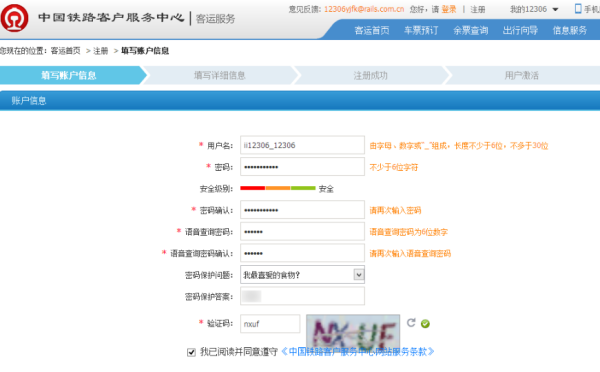Click the 请再次输入语音查询密码 hint text
This screenshot has width=600, height=372.
click(x=410, y=253)
